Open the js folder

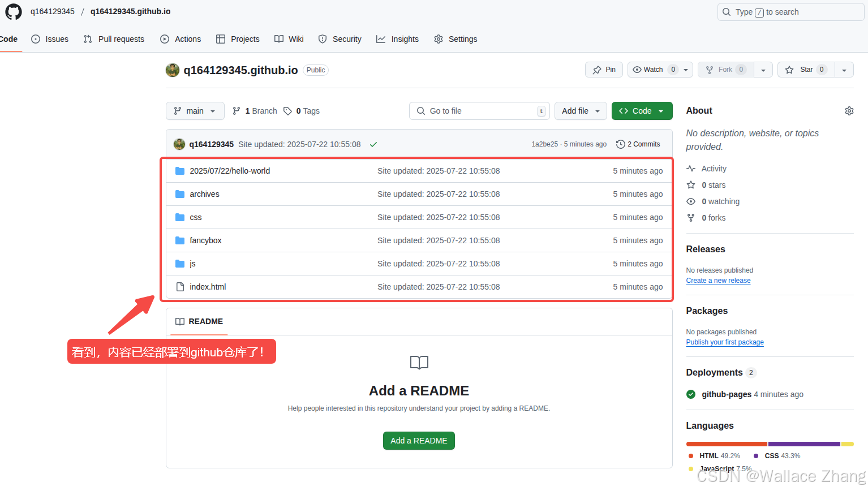click(x=193, y=264)
